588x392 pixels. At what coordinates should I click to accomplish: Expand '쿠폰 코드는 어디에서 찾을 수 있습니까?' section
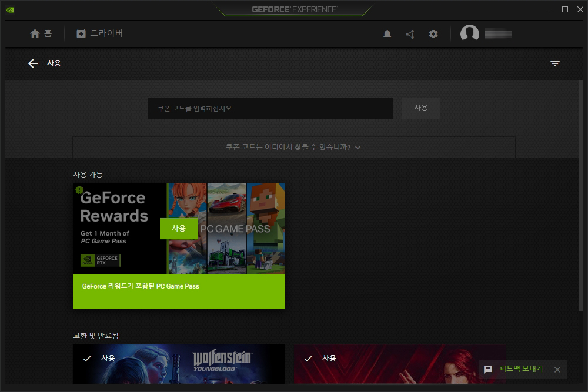pos(293,148)
